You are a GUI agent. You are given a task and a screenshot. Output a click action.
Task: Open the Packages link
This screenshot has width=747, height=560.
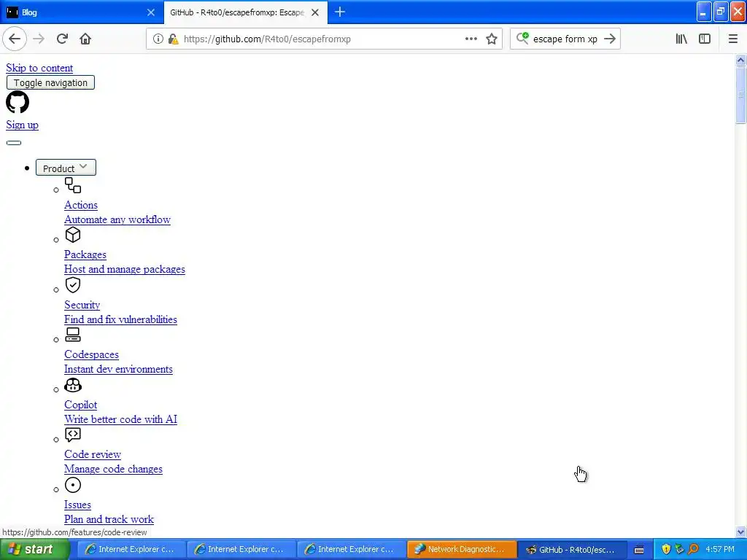(85, 254)
